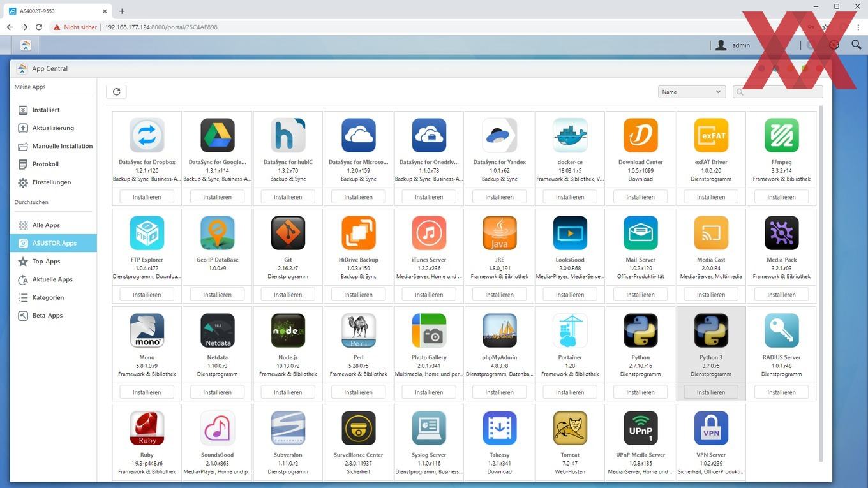Open the admin user menu

coord(733,45)
